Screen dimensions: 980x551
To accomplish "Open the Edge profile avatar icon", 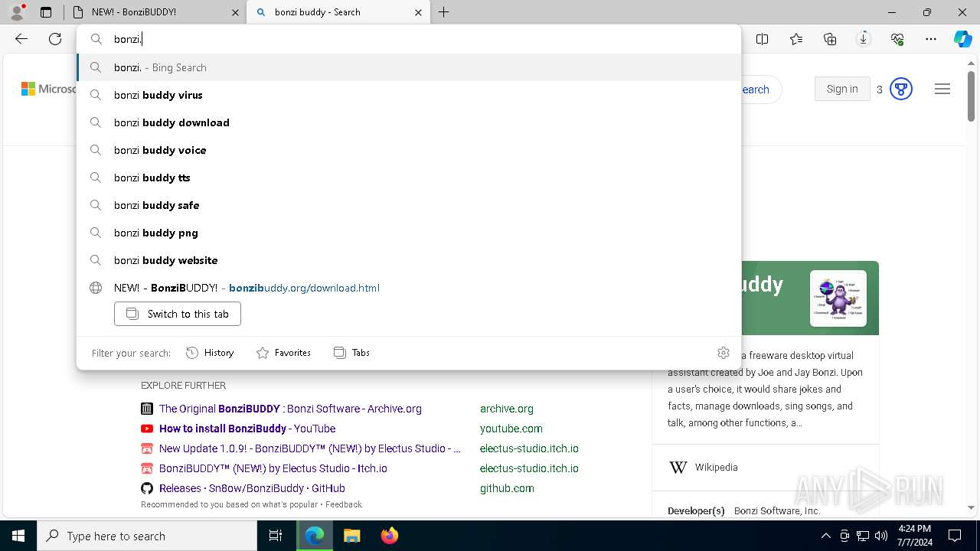I will tap(17, 12).
